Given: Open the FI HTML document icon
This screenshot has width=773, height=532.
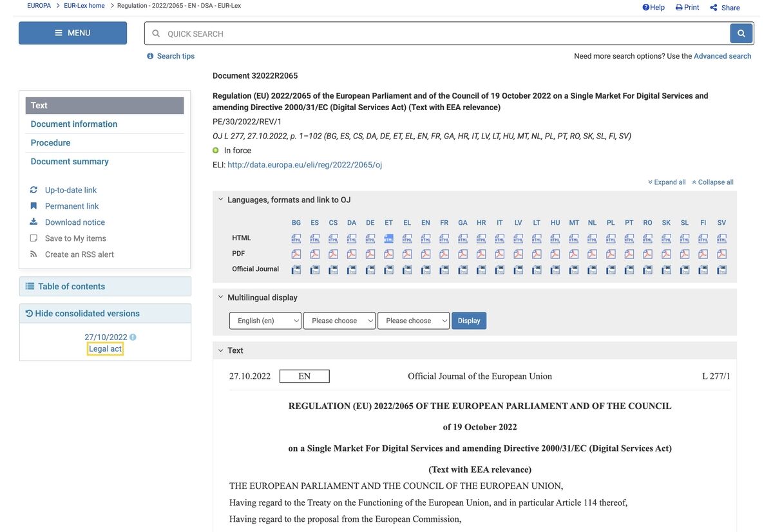Looking at the screenshot, I should coord(703,238).
